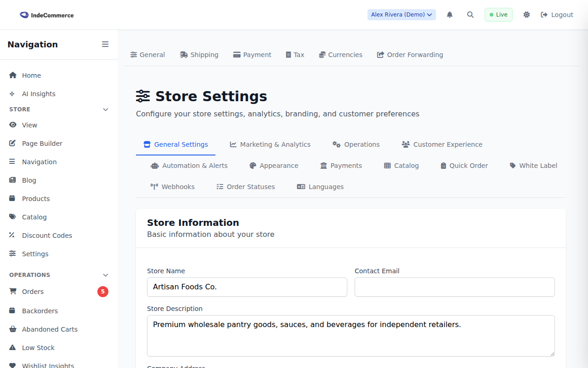Click the AI Insights sparkle icon
This screenshot has width=588, height=368.
pyautogui.click(x=12, y=94)
